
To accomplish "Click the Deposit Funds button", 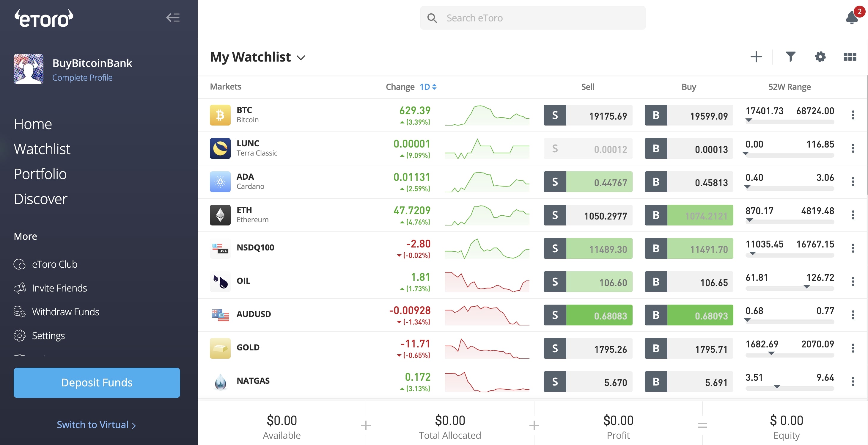I will (97, 383).
